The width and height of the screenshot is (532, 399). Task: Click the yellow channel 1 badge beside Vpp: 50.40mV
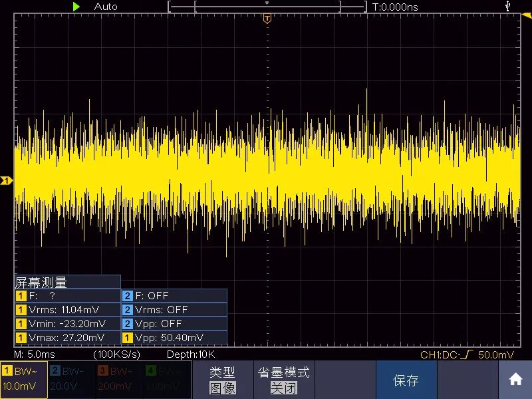pyautogui.click(x=127, y=338)
